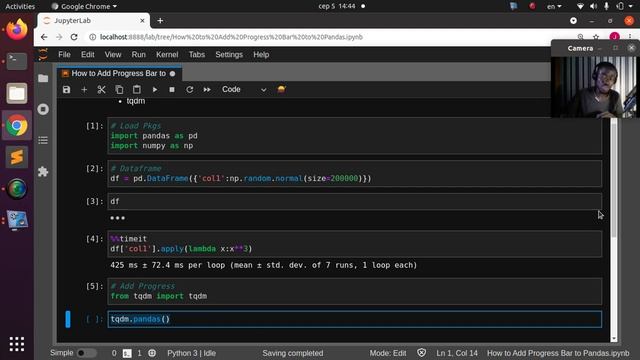Reload the page in Chrome

click(x=74, y=37)
